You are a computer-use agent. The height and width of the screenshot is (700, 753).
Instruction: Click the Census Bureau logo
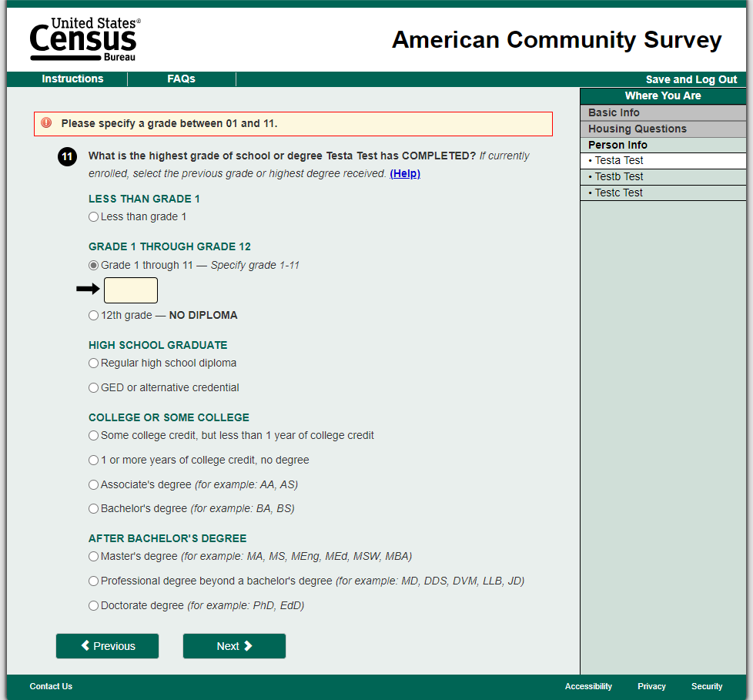pos(83,39)
